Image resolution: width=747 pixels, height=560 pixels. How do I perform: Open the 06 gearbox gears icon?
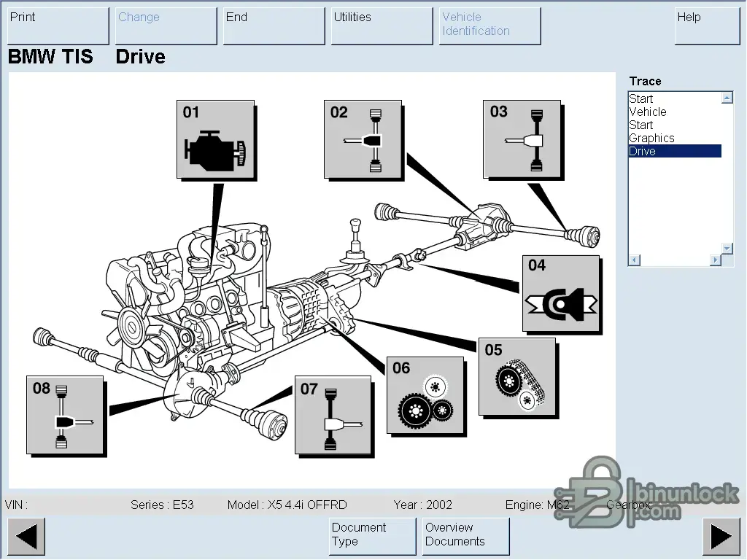pos(425,396)
